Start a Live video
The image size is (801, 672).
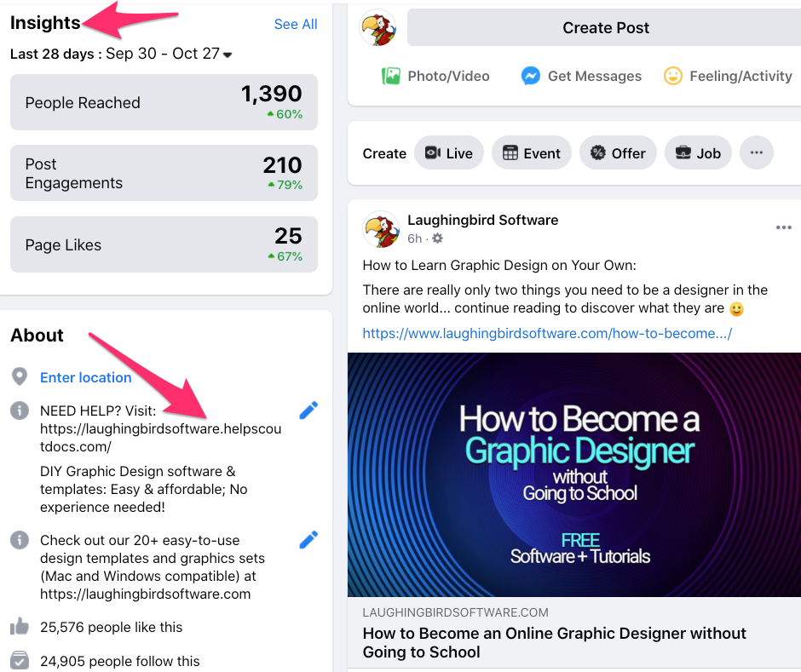449,152
